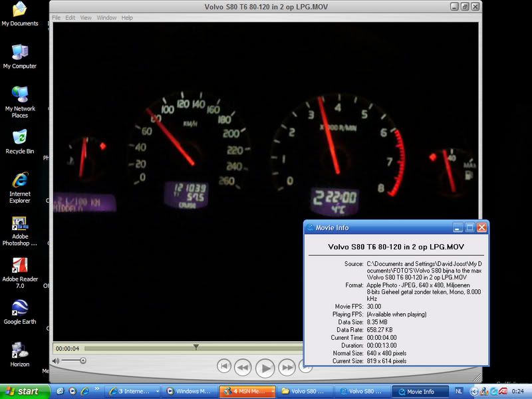The image size is (532, 399).
Task: Click the fast forward button
Action: click(287, 367)
